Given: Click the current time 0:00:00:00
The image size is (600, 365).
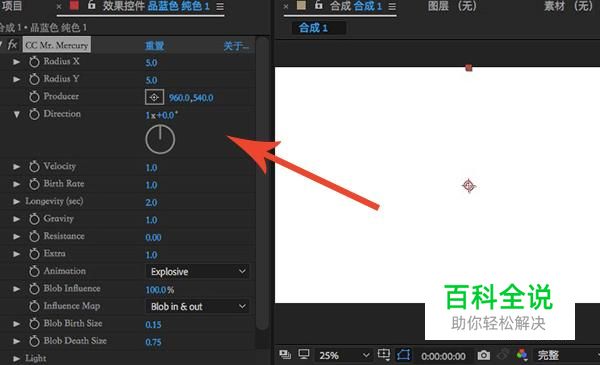Looking at the screenshot, I should tap(443, 356).
